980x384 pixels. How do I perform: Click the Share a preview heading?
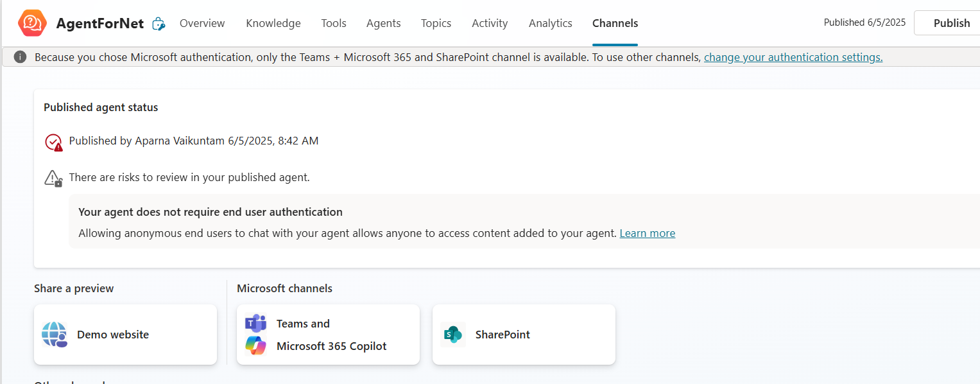coord(74,288)
